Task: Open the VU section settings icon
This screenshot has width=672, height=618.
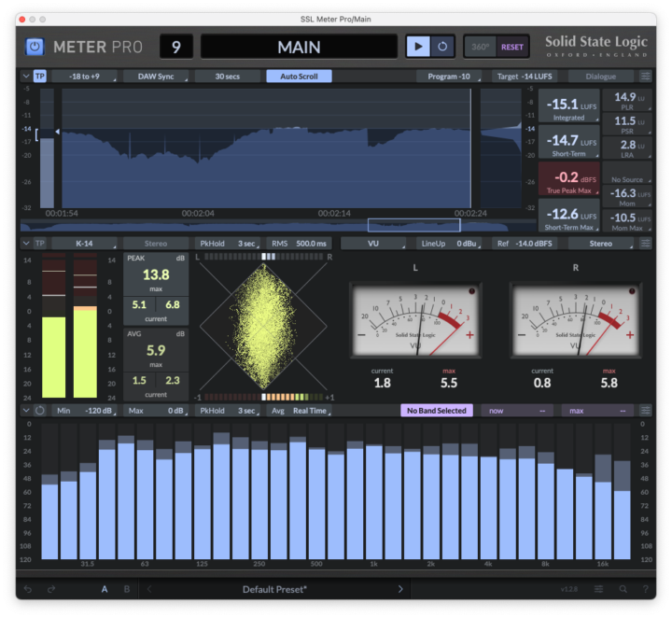Action: tap(645, 244)
